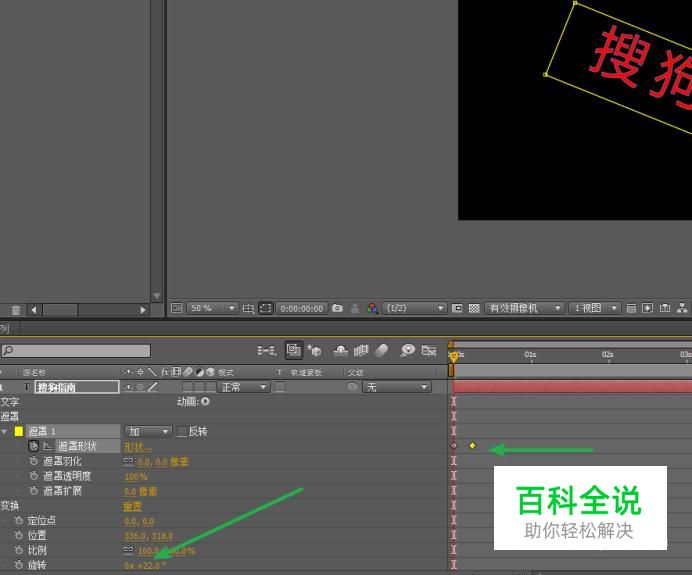Toggle the 旋转 stopwatch
The height and width of the screenshot is (575, 692).
click(x=19, y=565)
